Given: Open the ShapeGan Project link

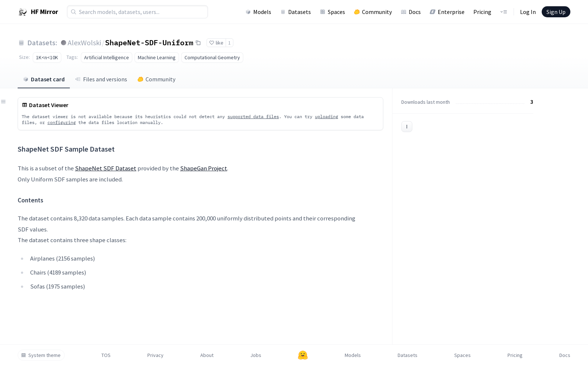Looking at the screenshot, I should point(204,169).
